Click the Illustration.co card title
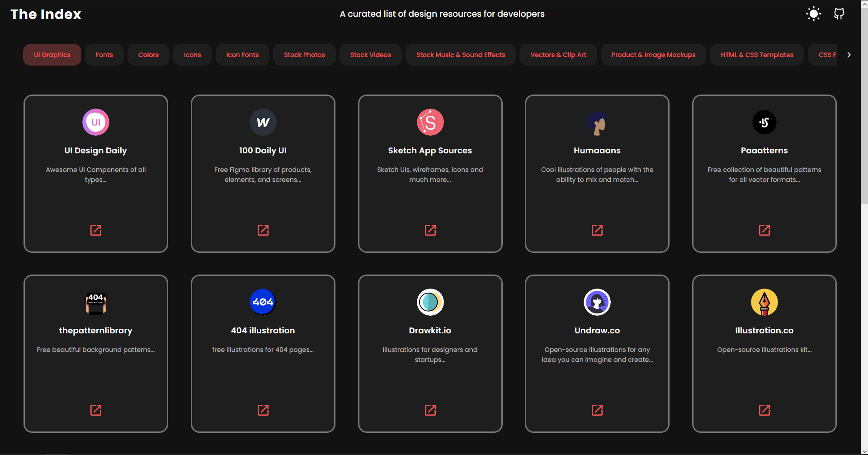Screen dimensions: 868x455 point(764,331)
